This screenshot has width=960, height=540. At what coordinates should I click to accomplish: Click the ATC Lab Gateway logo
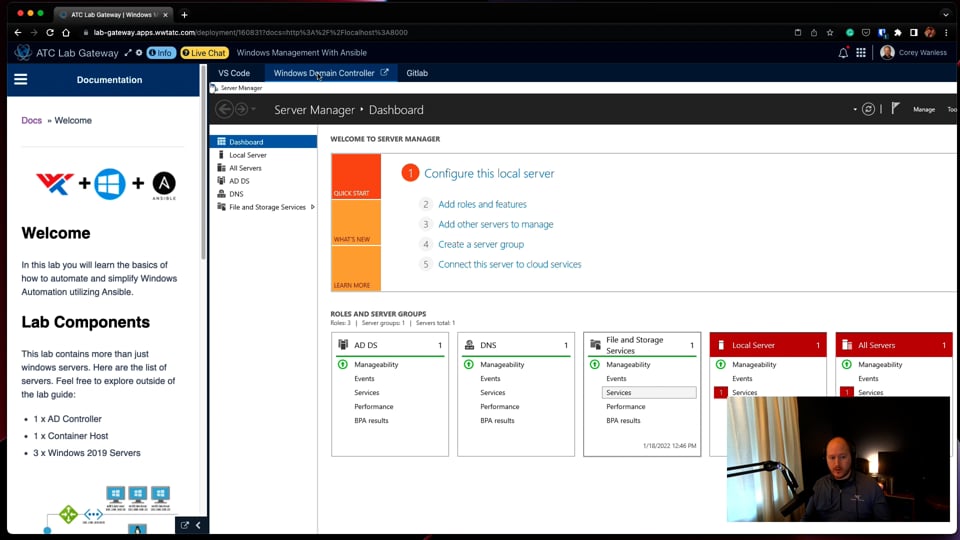23,53
